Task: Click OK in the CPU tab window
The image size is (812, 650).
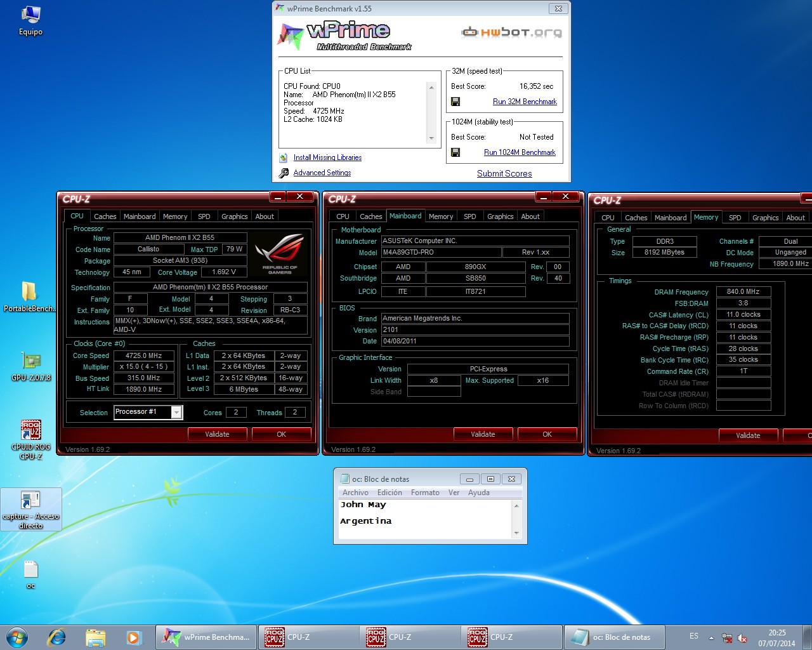Action: (x=282, y=434)
